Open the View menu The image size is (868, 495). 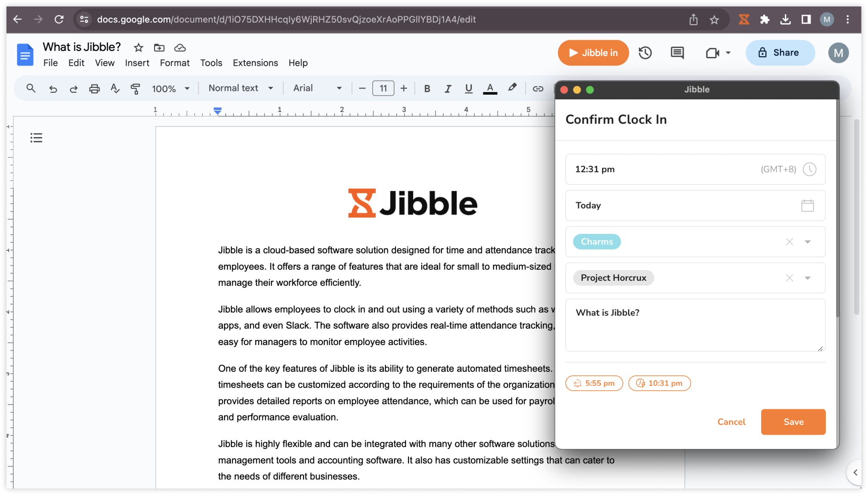(x=105, y=63)
